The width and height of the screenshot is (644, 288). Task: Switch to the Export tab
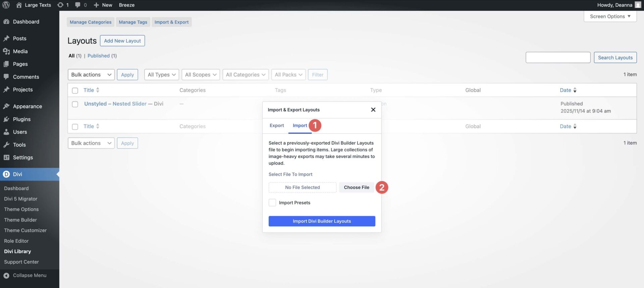pyautogui.click(x=277, y=126)
